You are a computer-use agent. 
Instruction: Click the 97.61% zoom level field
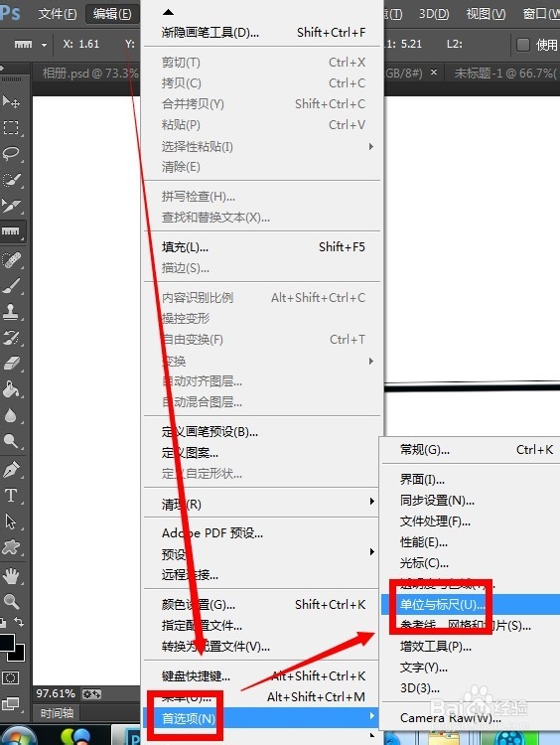(55, 693)
